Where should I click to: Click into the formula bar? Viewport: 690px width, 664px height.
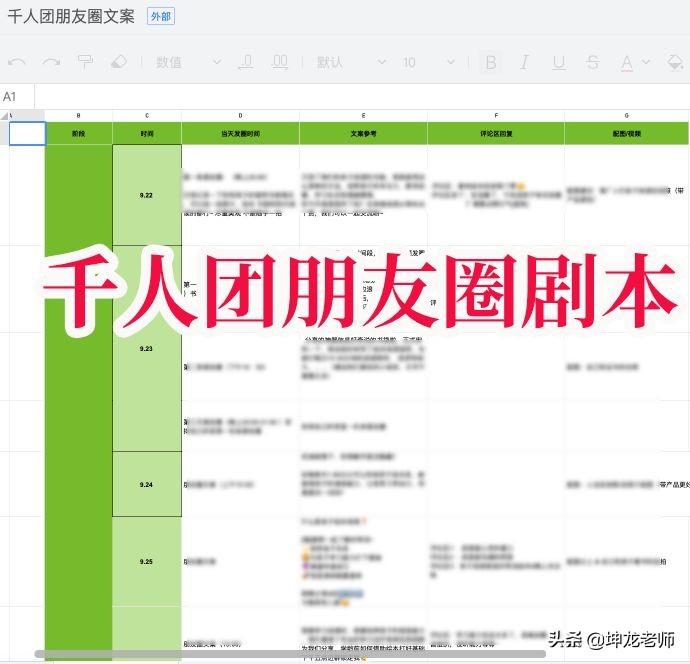362,96
